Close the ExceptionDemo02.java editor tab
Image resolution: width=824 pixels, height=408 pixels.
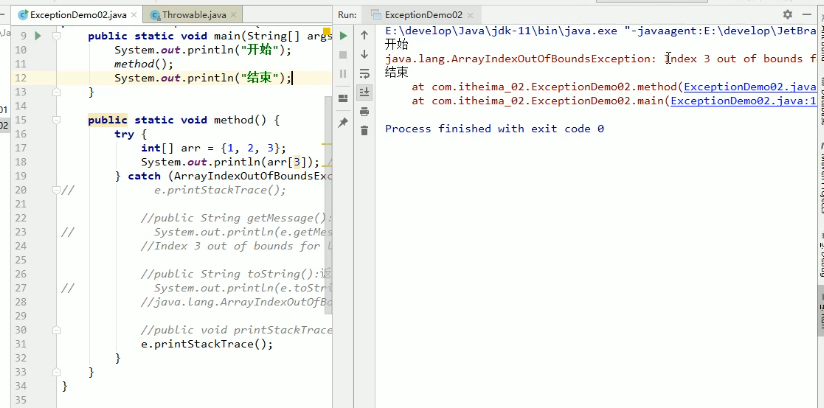point(134,15)
